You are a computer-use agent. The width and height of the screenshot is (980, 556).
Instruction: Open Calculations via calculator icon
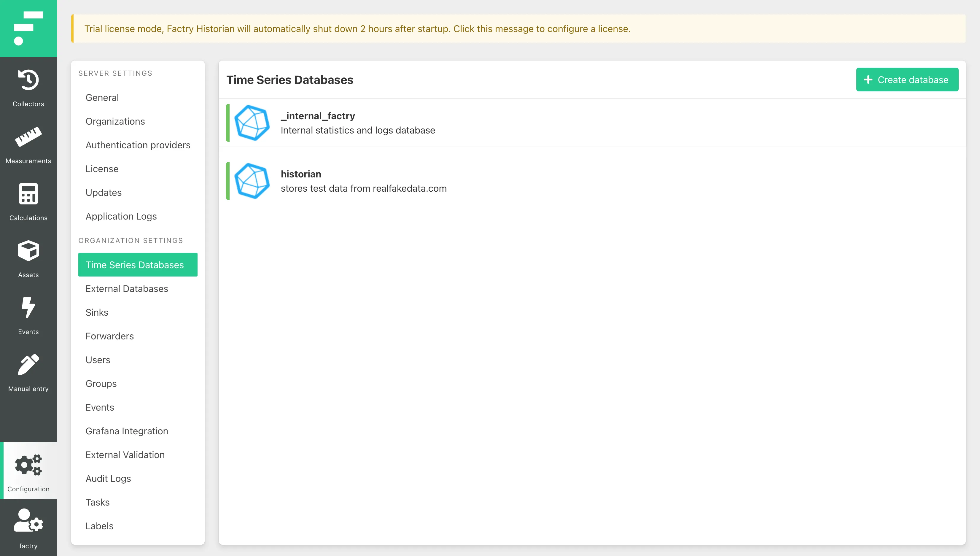pyautogui.click(x=28, y=194)
